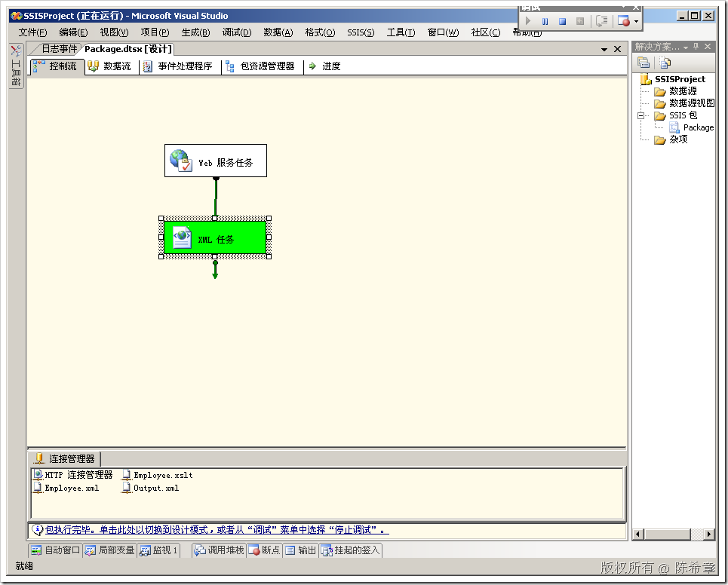Open the 编辑(E) menu
728x585 pixels.
point(73,32)
